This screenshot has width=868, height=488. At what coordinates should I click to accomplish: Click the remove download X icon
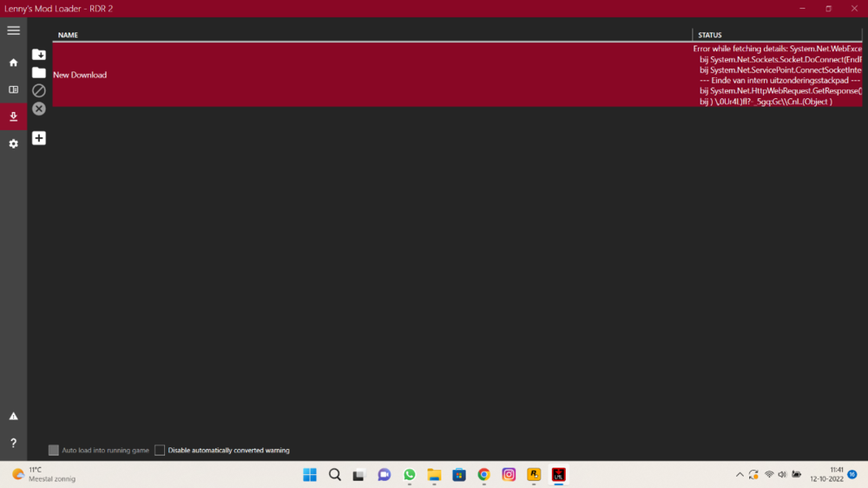[x=39, y=109]
